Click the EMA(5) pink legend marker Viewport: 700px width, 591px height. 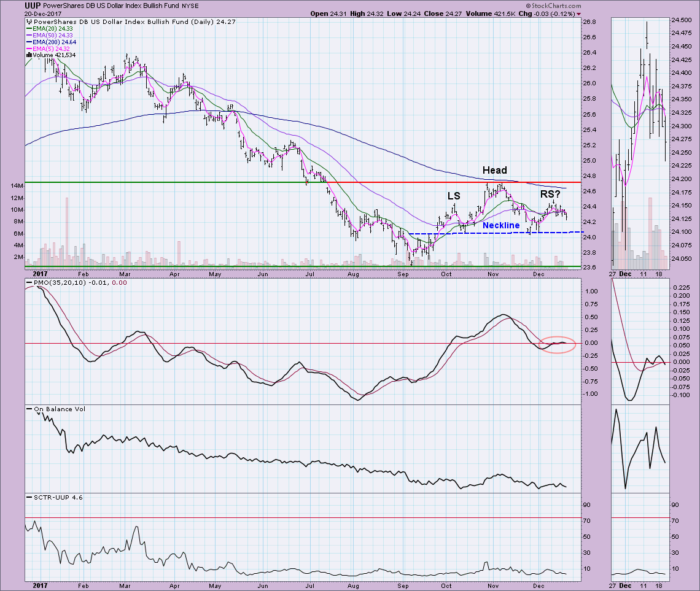(x=29, y=48)
